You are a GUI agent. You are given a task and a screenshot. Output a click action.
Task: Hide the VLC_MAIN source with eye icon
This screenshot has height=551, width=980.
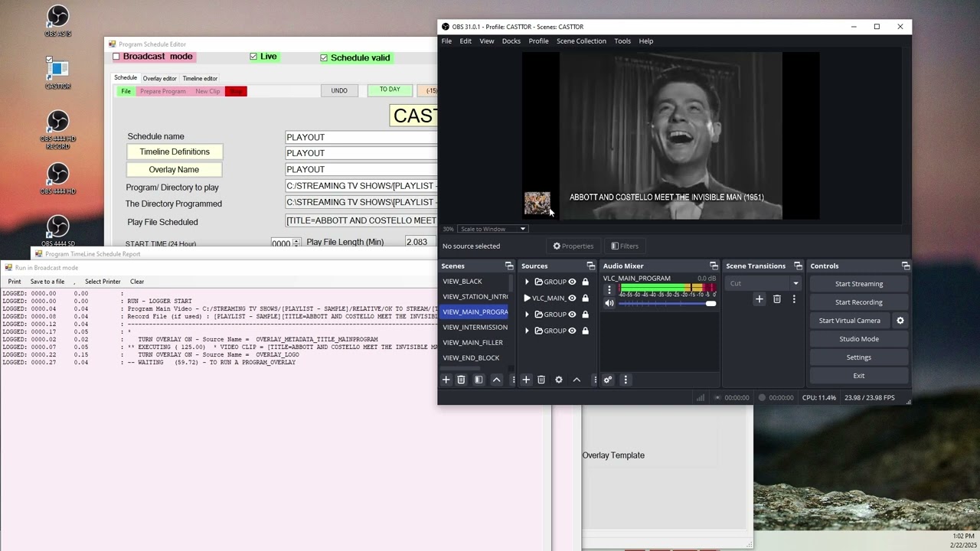[x=572, y=298]
